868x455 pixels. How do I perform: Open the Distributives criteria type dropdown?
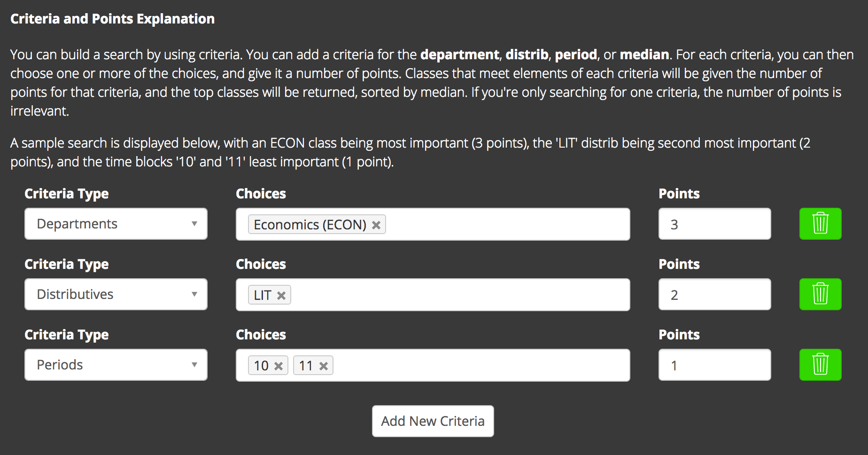coord(116,294)
